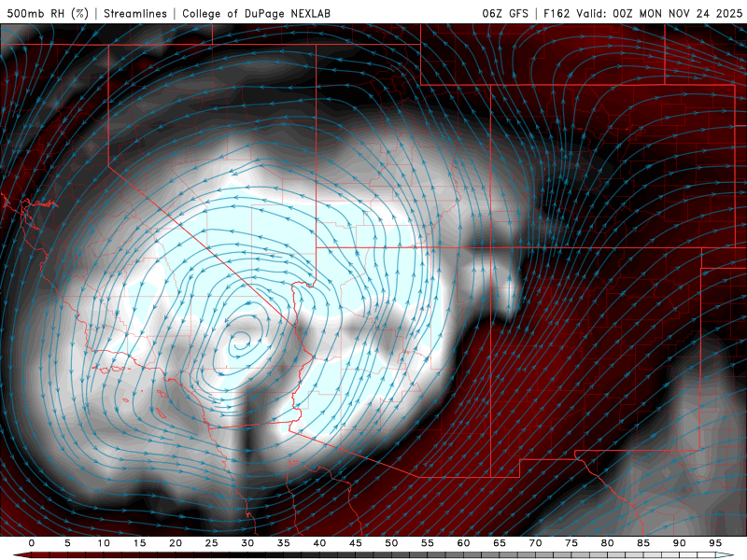Click the 0 value on the color scale
The image size is (747, 560).
(x=32, y=543)
